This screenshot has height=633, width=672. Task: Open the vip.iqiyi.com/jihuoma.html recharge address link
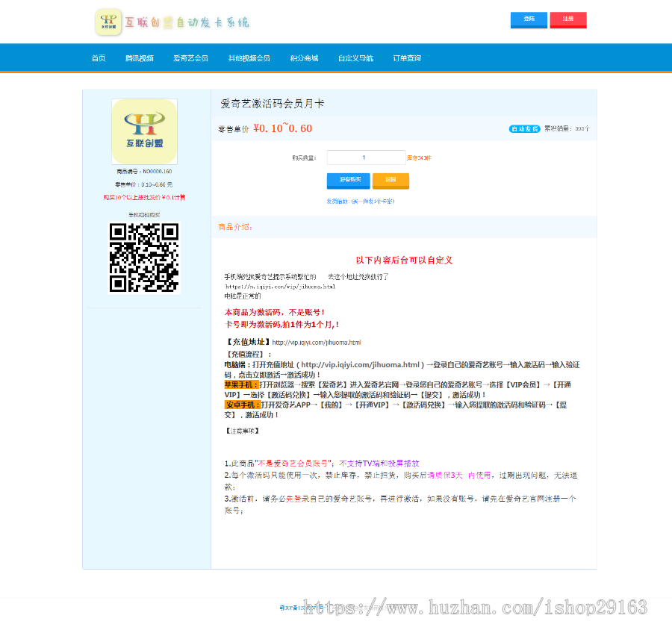(317, 343)
